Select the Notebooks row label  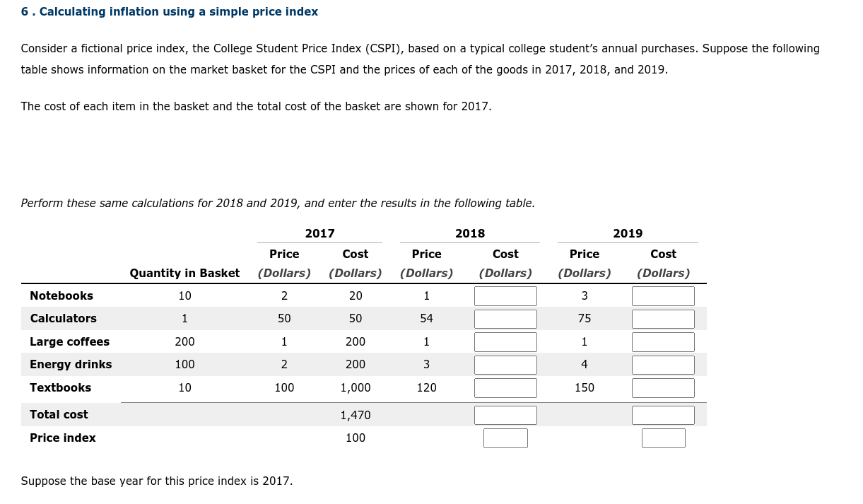pyautogui.click(x=61, y=295)
